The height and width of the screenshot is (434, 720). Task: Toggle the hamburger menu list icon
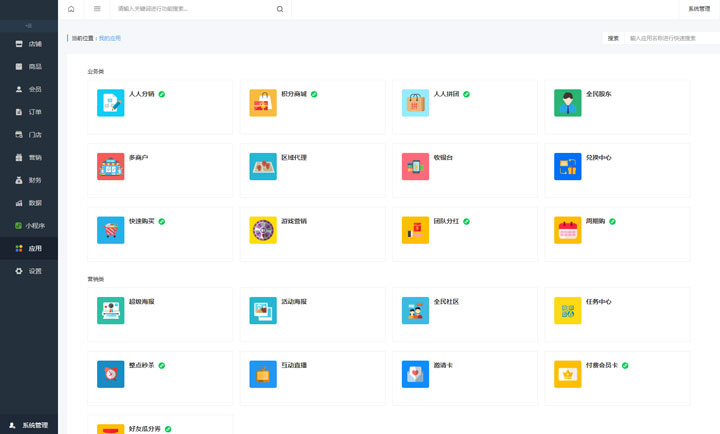click(97, 9)
